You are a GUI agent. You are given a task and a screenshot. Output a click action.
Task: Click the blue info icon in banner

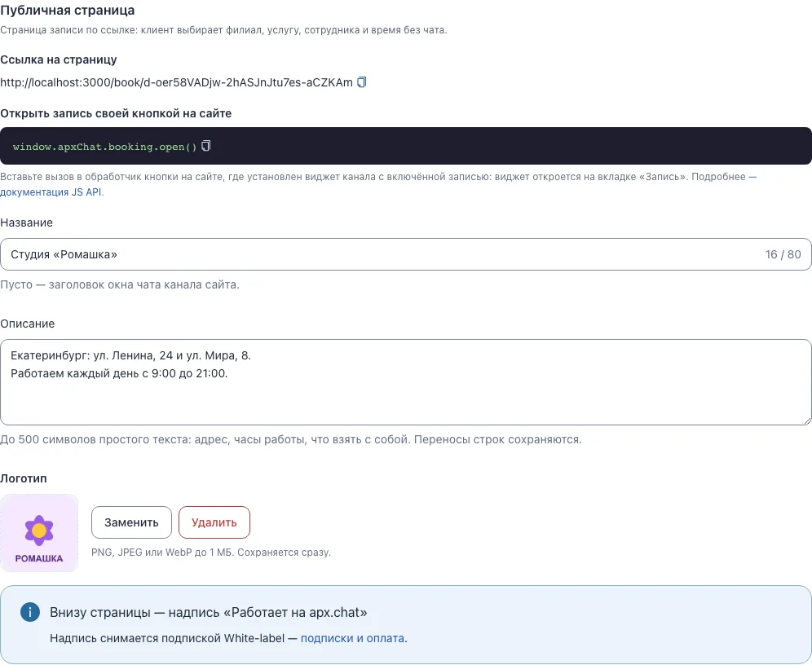pos(30,612)
